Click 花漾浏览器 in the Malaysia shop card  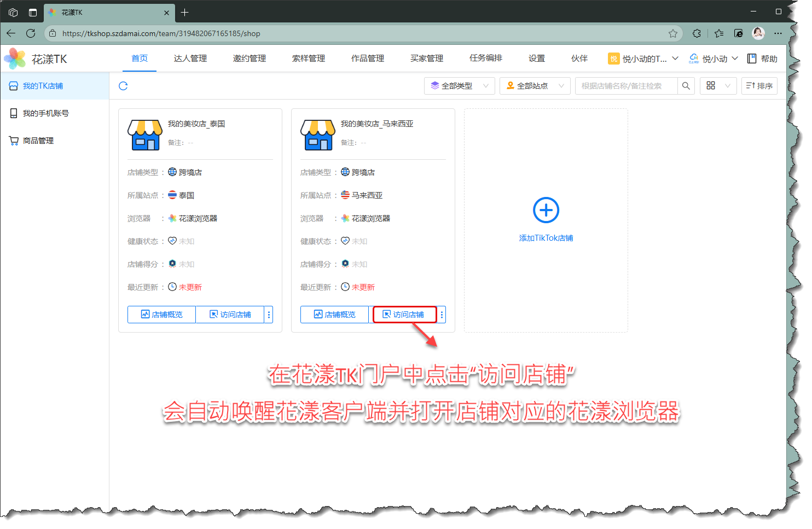click(371, 218)
